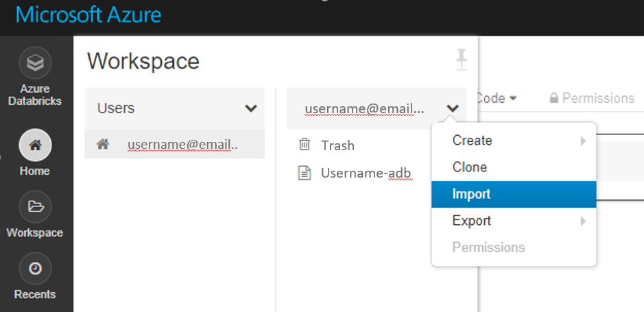
Task: Expand the Users dropdown chevron
Action: pos(251,108)
